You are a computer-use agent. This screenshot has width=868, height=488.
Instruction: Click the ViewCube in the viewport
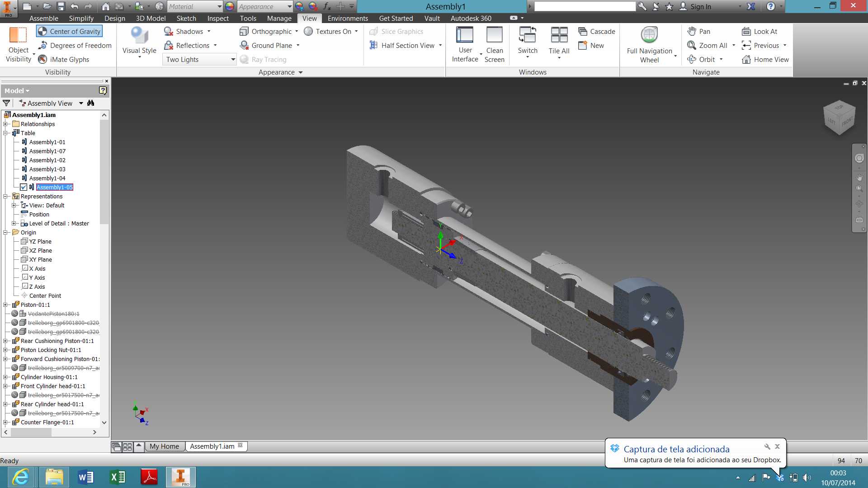pyautogui.click(x=840, y=117)
